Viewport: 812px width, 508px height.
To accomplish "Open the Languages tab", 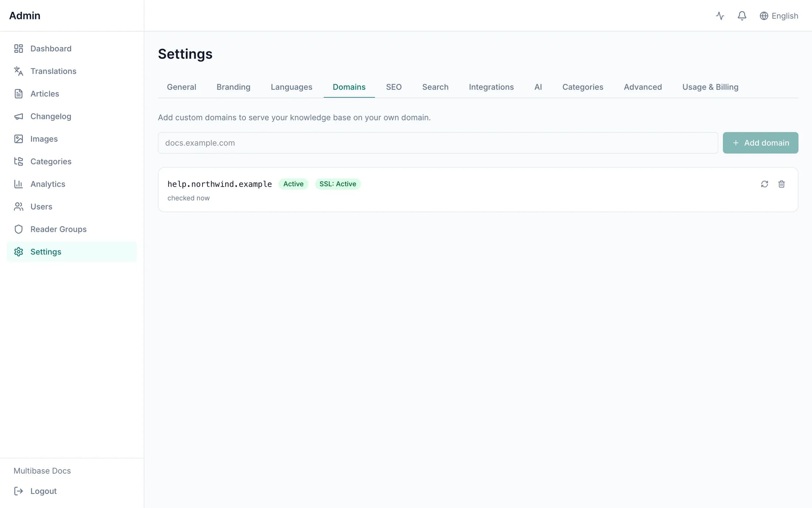I will (291, 87).
